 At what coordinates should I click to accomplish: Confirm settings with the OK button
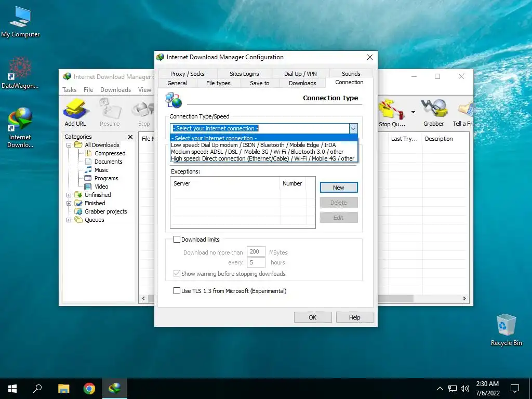tap(312, 317)
